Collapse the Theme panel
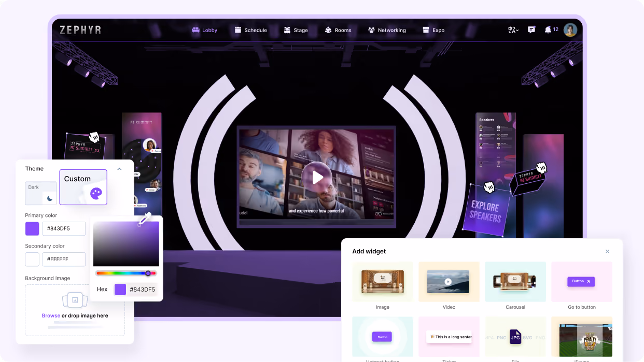 coord(119,169)
